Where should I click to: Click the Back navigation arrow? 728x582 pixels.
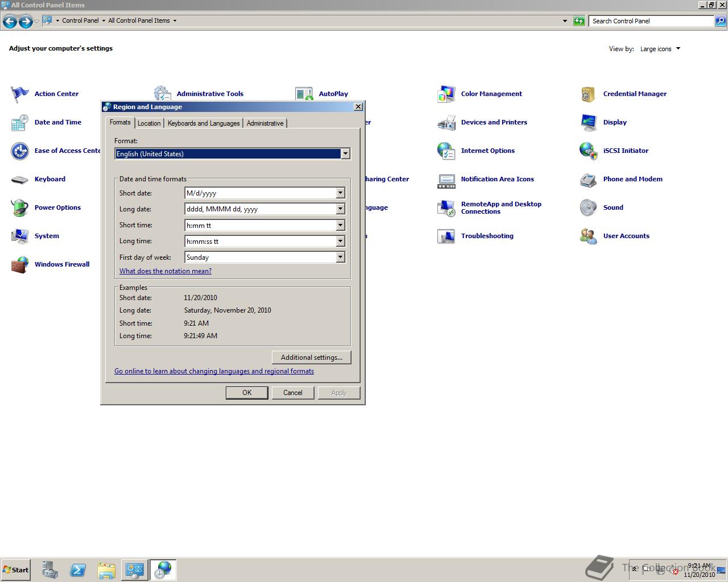pyautogui.click(x=10, y=22)
